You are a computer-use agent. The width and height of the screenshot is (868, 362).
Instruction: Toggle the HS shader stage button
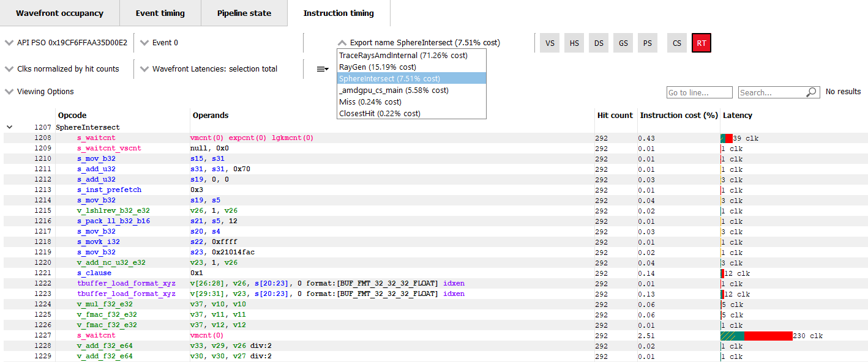coord(574,43)
